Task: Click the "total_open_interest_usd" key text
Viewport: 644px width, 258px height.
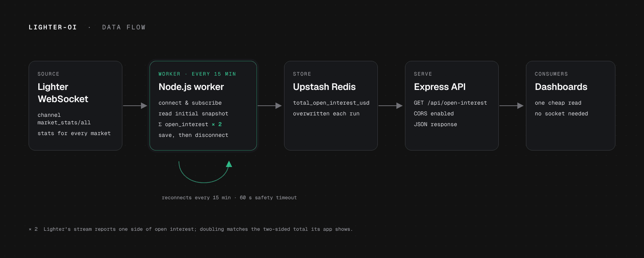Action: tap(331, 103)
